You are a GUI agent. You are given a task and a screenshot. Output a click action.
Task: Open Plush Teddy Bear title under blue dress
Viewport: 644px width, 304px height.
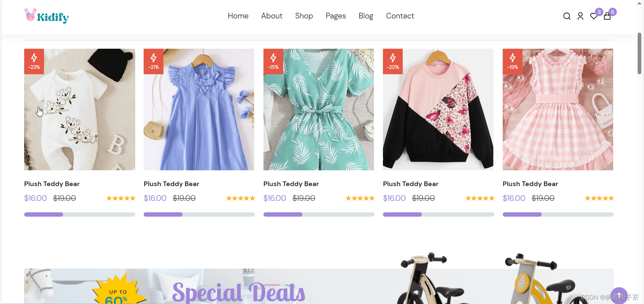click(x=171, y=184)
